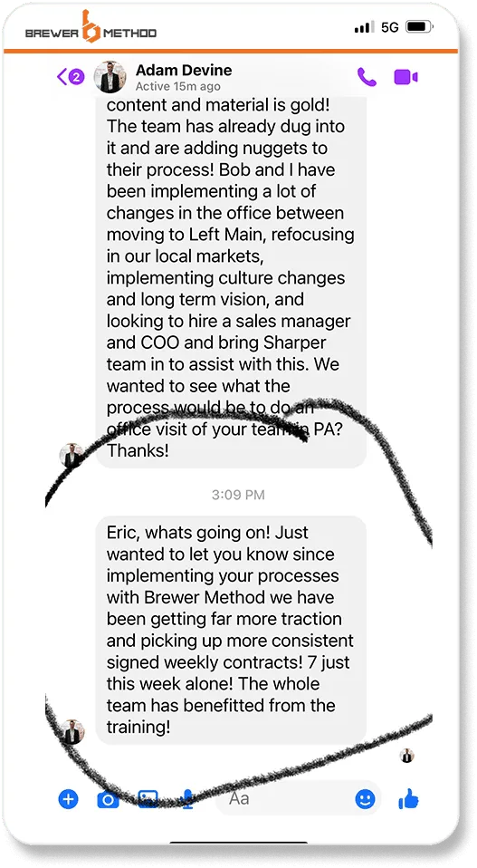The width and height of the screenshot is (477, 868).
Task: Open the plus more-actions button
Action: [69, 799]
